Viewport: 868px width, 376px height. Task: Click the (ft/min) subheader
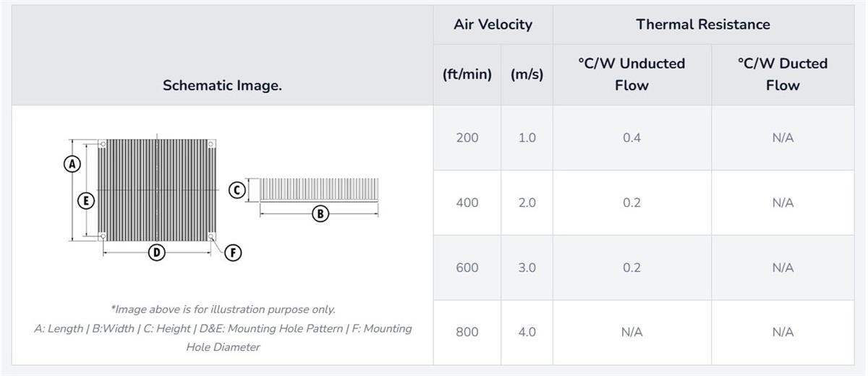click(x=467, y=74)
